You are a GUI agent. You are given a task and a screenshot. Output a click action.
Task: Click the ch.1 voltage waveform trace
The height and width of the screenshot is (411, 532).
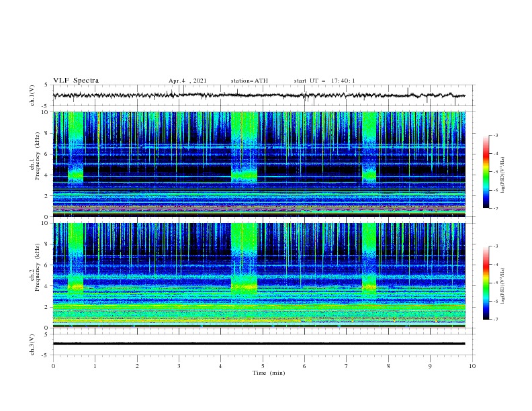[259, 95]
